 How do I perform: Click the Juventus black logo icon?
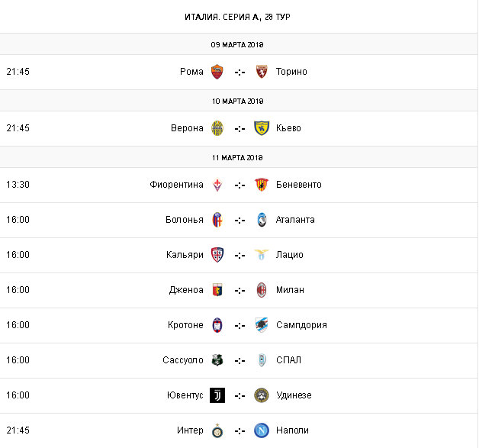pos(217,395)
